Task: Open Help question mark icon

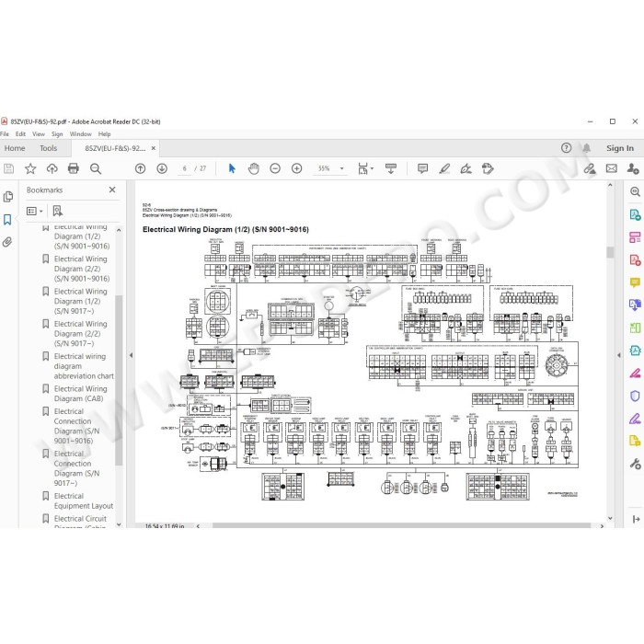Action: coord(566,148)
